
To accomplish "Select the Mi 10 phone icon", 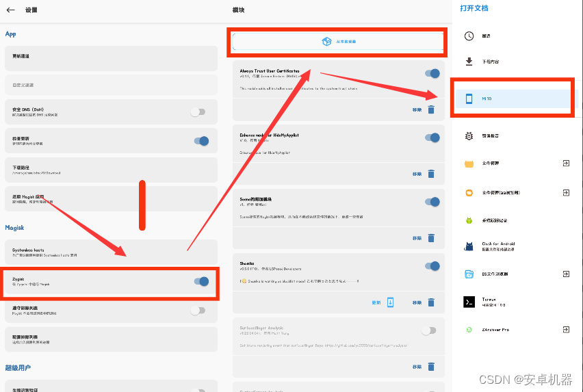I will [x=469, y=99].
